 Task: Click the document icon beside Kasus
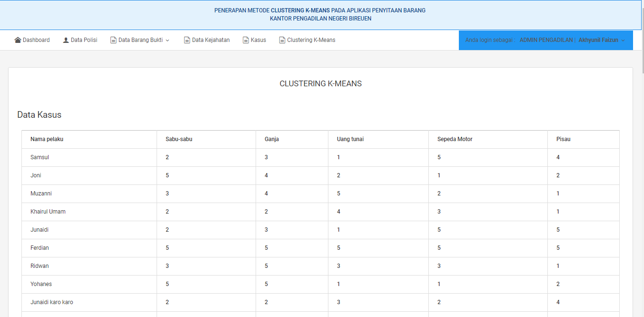pyautogui.click(x=246, y=40)
